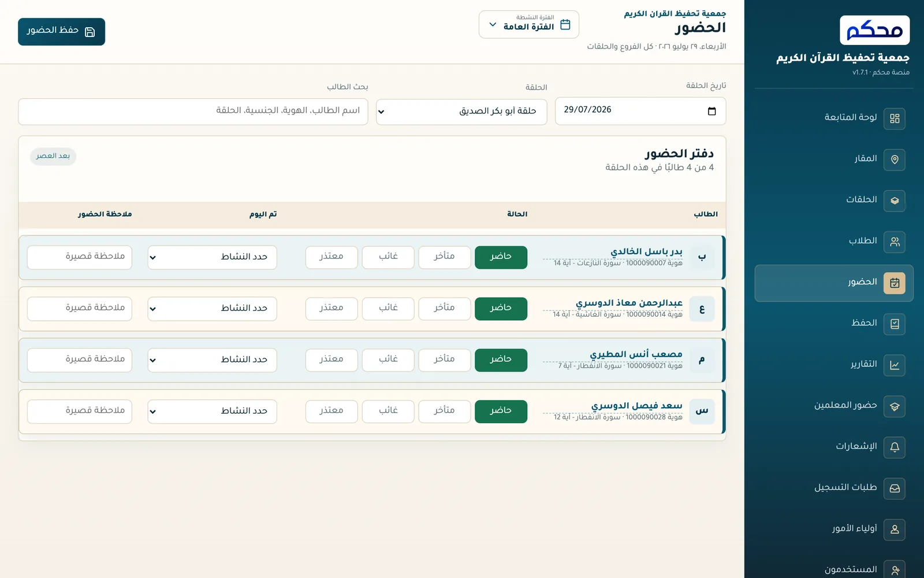Open حدد النشاط dropdown for مصعب أنس
Image resolution: width=924 pixels, height=578 pixels.
[x=212, y=360]
